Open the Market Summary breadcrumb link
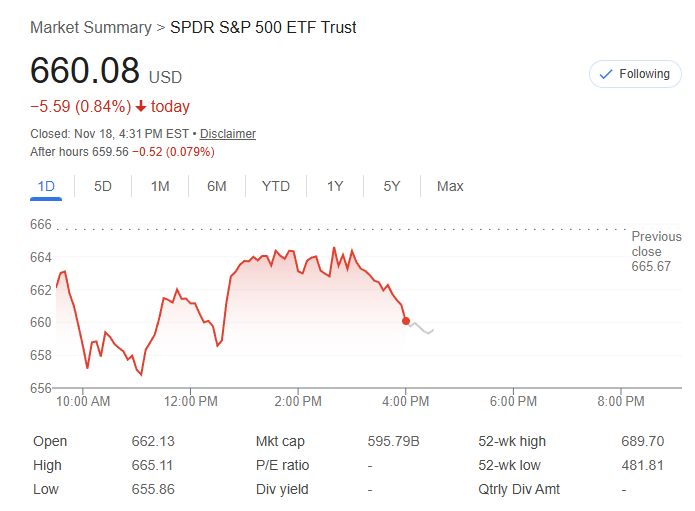 (91, 27)
